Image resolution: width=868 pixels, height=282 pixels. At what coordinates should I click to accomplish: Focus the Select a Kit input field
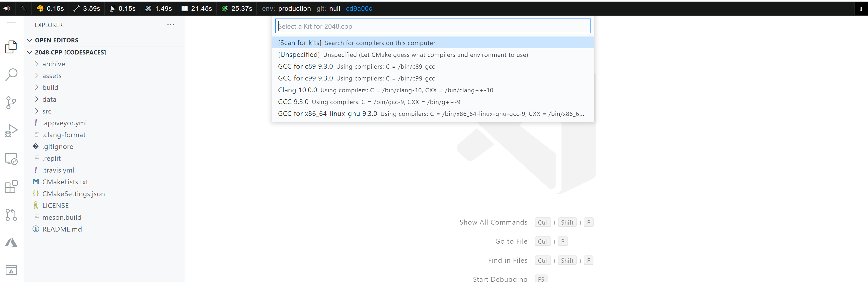[x=433, y=26]
